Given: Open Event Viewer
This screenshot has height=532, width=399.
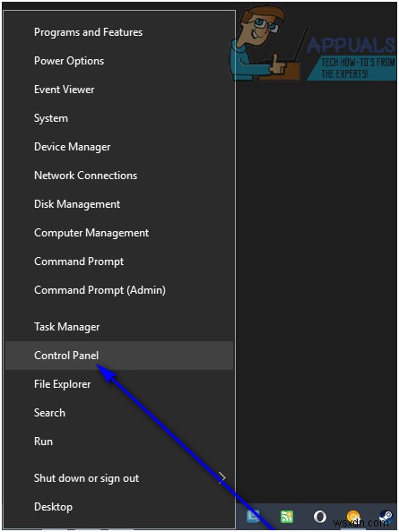Looking at the screenshot, I should coord(119,90).
